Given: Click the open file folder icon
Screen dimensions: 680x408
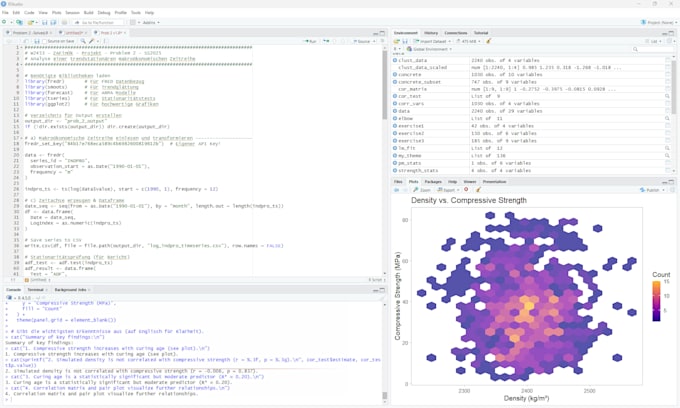Looking at the screenshot, I should coord(30,22).
